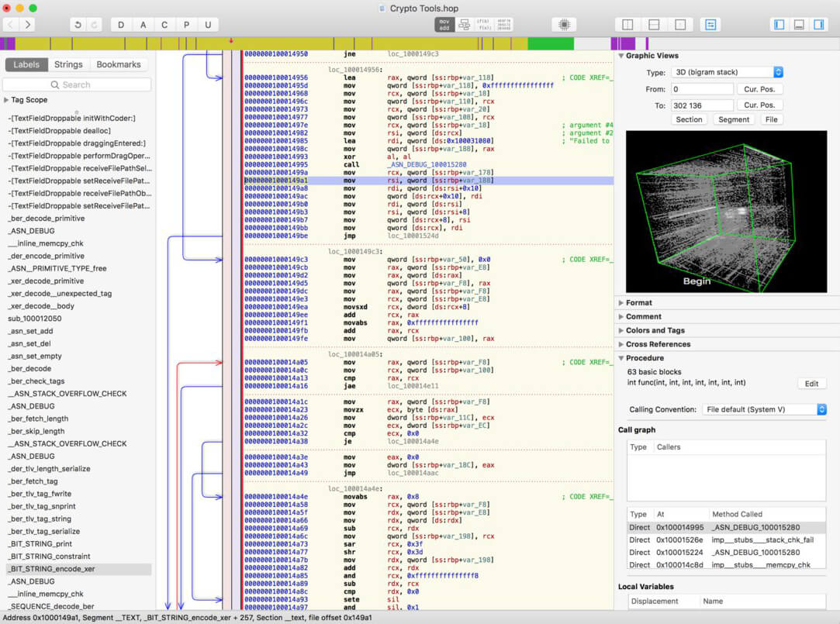Screen dimensions: 840x624
Task: Expand the Tag Scope section
Action: (6, 100)
